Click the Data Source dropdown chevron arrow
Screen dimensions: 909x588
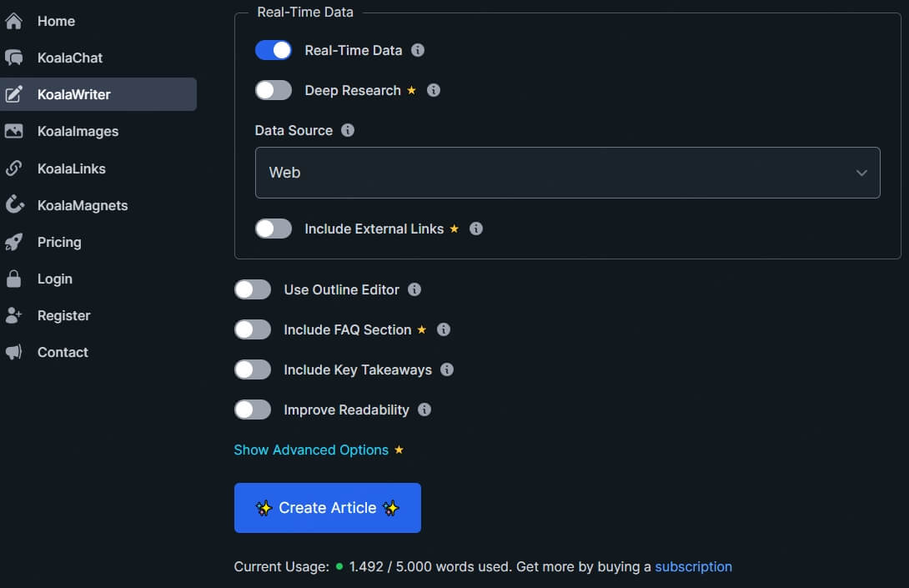pos(861,173)
